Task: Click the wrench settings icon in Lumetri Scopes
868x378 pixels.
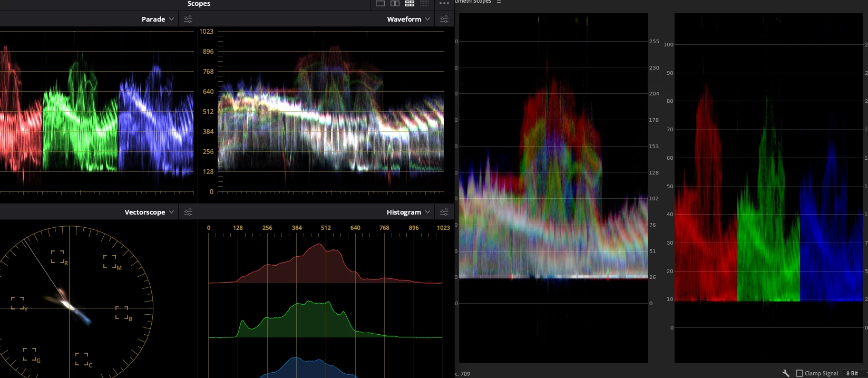Action: 785,373
